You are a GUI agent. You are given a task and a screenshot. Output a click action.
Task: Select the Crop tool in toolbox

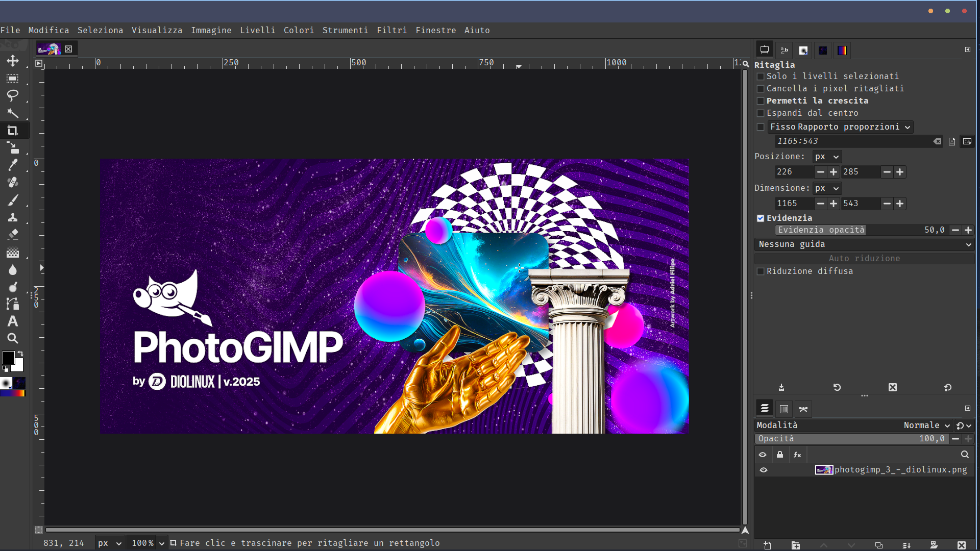(13, 131)
